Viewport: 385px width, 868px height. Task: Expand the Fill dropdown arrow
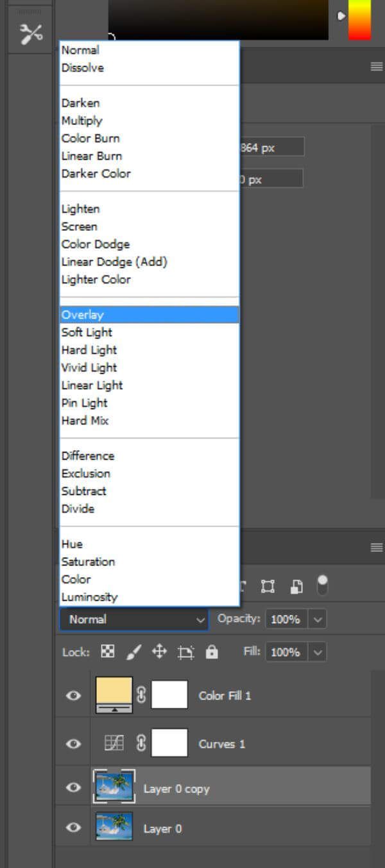(318, 652)
